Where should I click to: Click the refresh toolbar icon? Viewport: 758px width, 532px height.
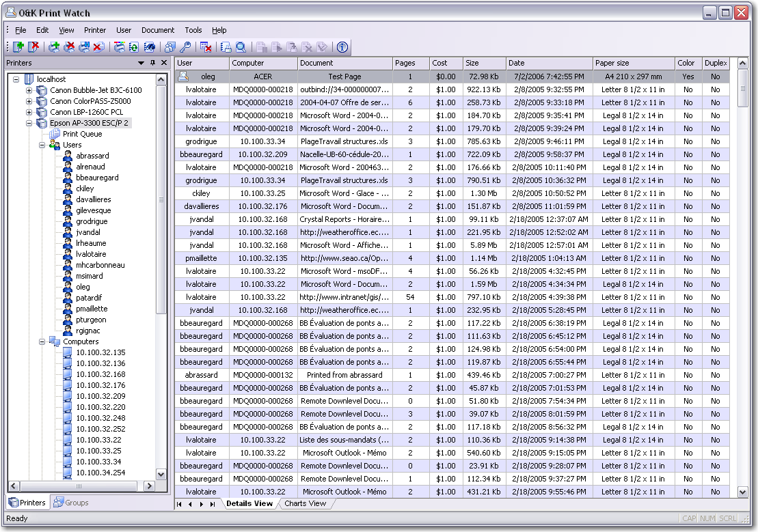coord(134,47)
